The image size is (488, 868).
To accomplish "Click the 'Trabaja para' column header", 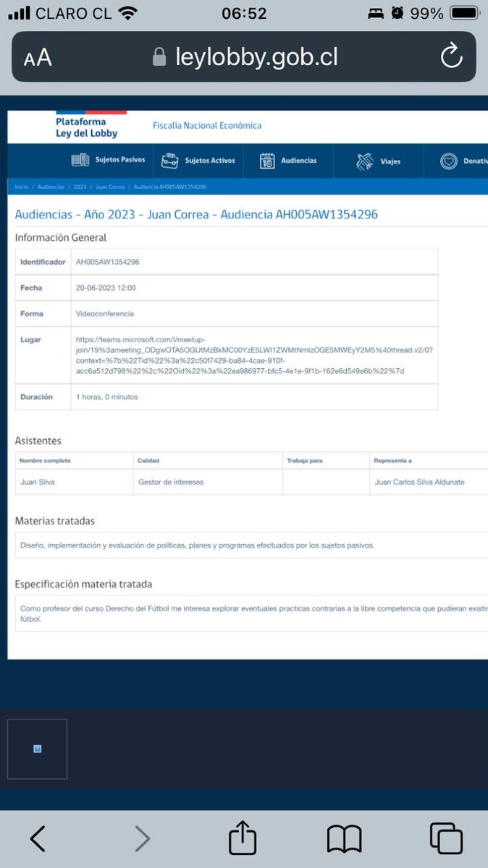I will (x=305, y=461).
